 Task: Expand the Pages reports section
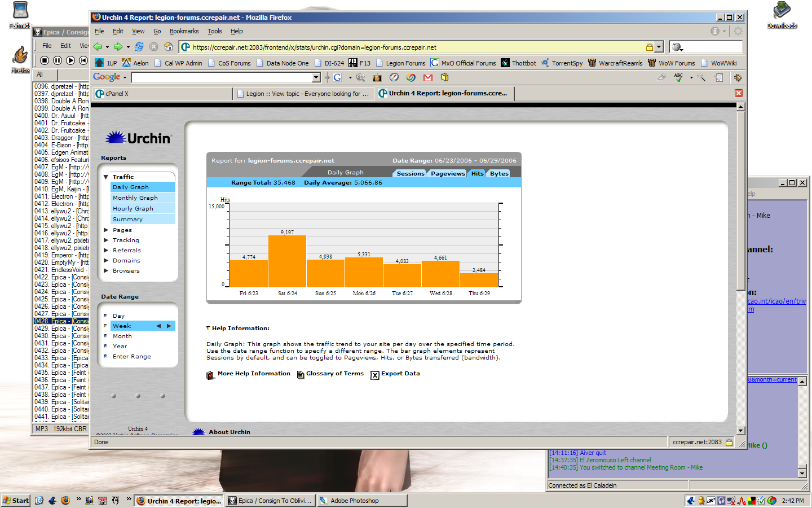(x=106, y=230)
